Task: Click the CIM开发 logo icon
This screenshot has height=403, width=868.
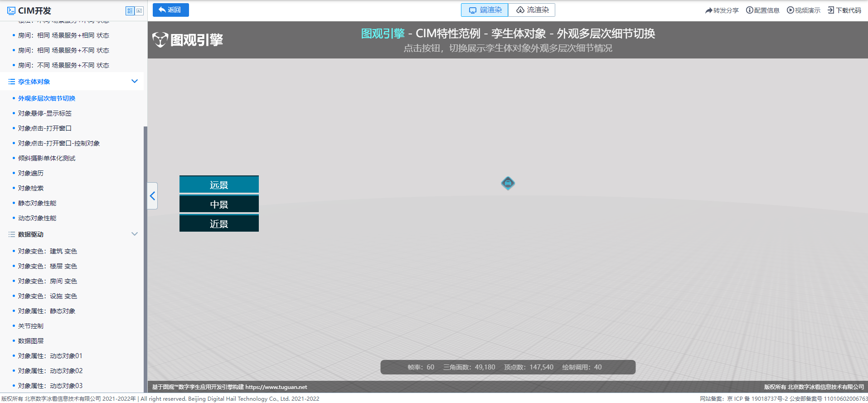Action: (11, 10)
